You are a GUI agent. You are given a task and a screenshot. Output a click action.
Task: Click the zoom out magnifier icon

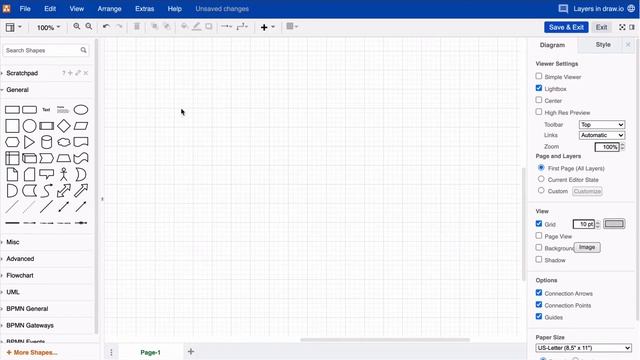[x=89, y=27]
